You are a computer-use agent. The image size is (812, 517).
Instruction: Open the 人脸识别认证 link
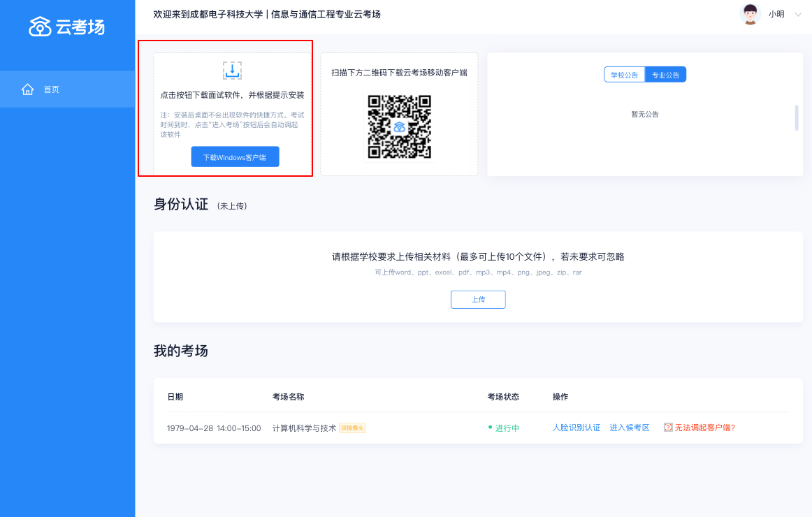[x=577, y=428]
